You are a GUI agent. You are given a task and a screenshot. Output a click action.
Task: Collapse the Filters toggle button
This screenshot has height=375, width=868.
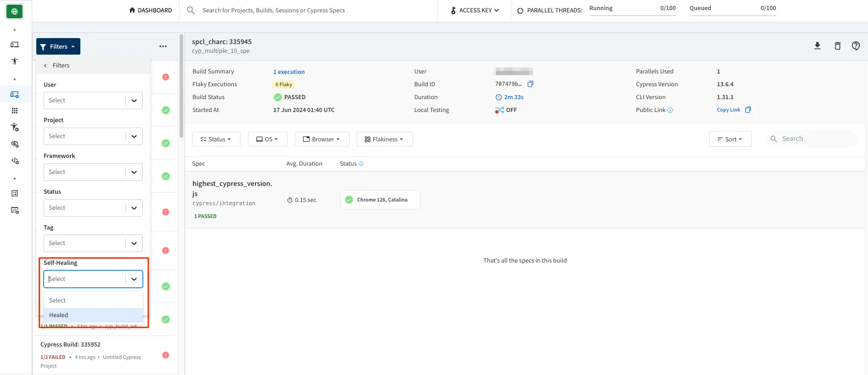tap(58, 46)
